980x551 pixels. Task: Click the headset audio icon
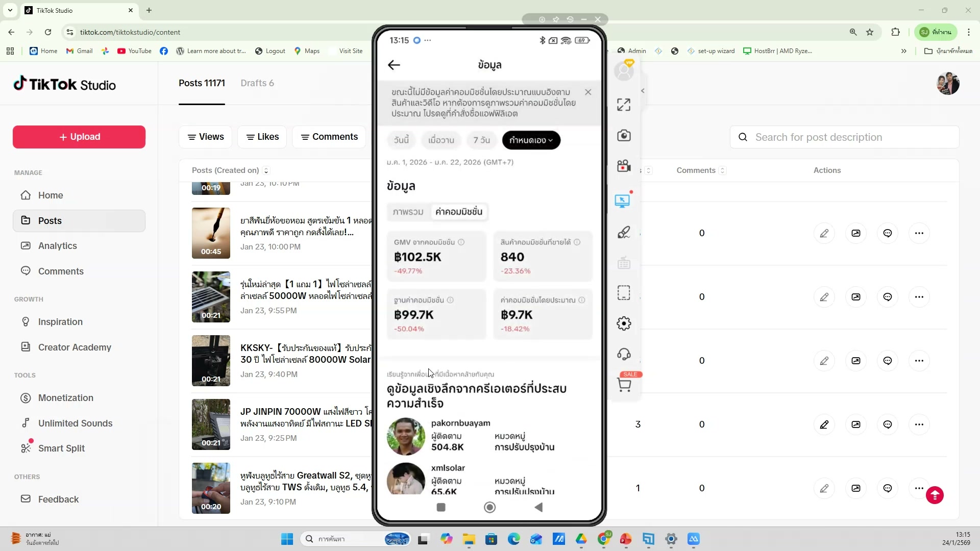click(x=624, y=354)
